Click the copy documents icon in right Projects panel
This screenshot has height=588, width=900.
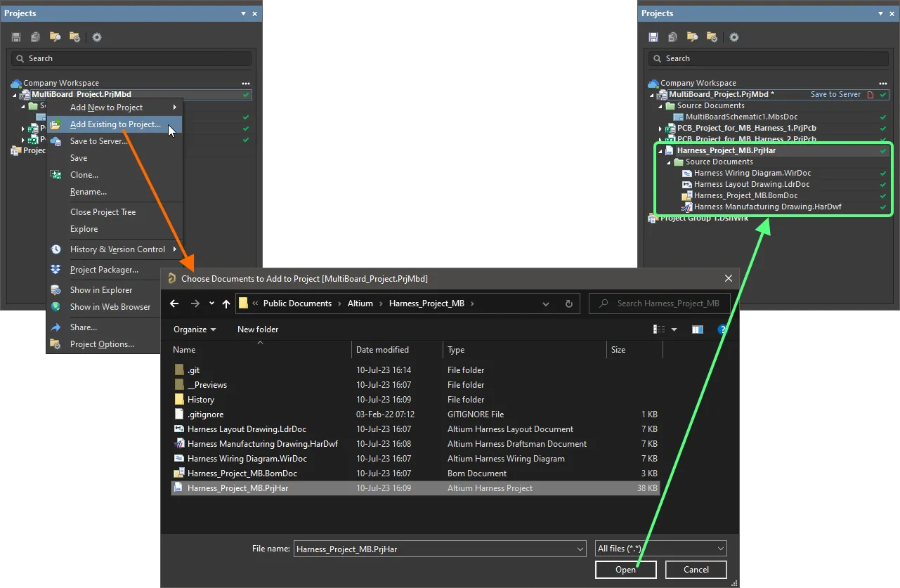pyautogui.click(x=672, y=37)
